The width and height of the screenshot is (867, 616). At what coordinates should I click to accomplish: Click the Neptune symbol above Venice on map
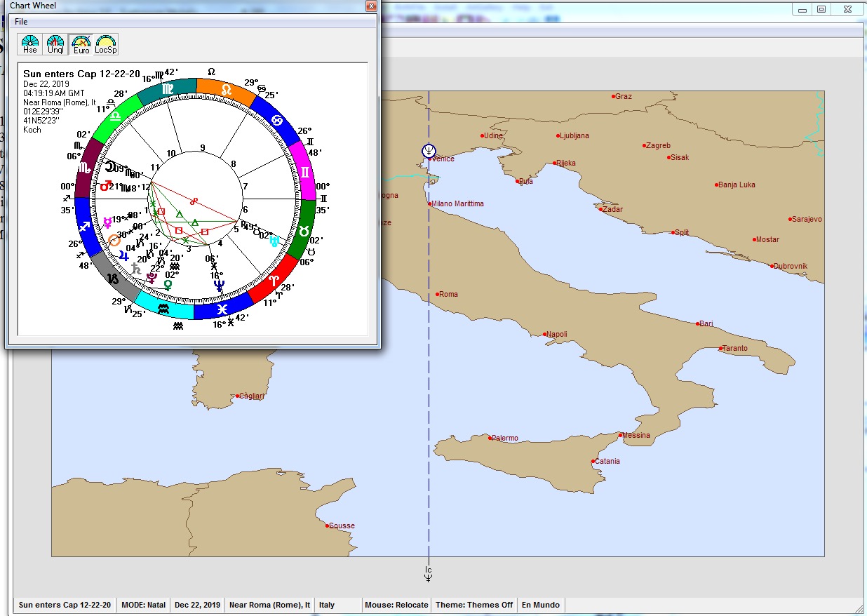(429, 150)
